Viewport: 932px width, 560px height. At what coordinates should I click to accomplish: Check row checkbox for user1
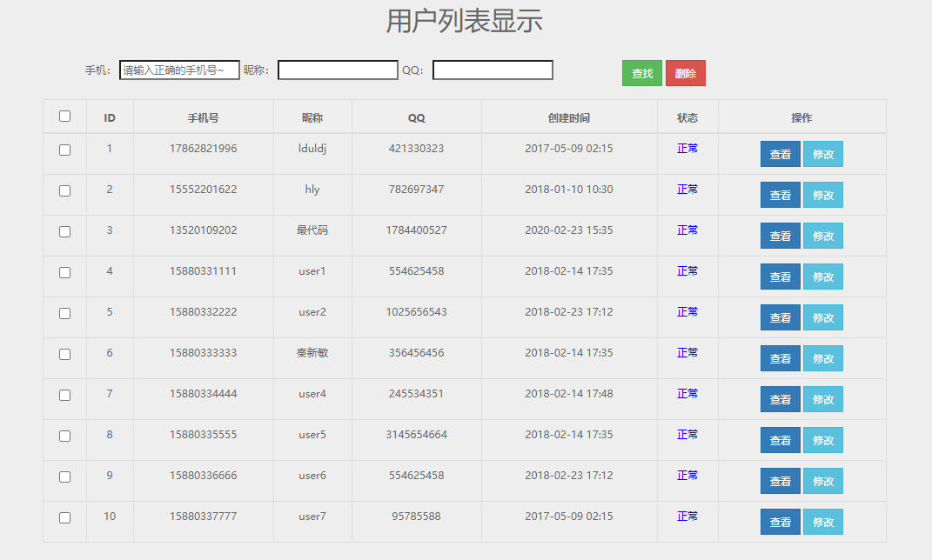point(64,272)
